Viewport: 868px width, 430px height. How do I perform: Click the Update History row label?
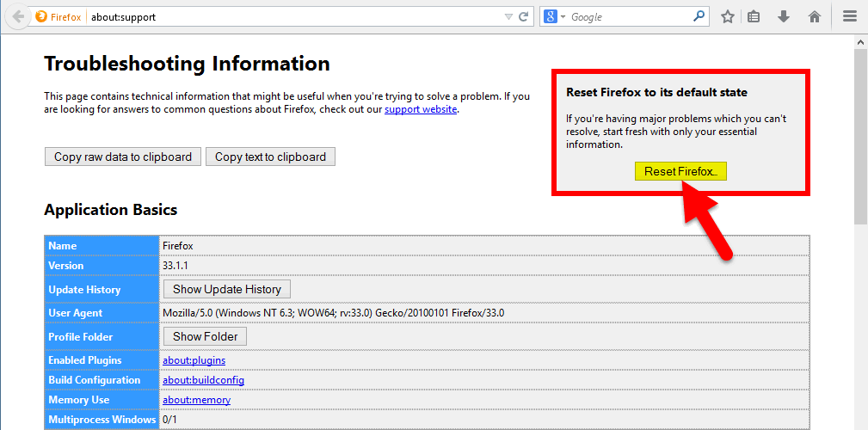point(84,290)
